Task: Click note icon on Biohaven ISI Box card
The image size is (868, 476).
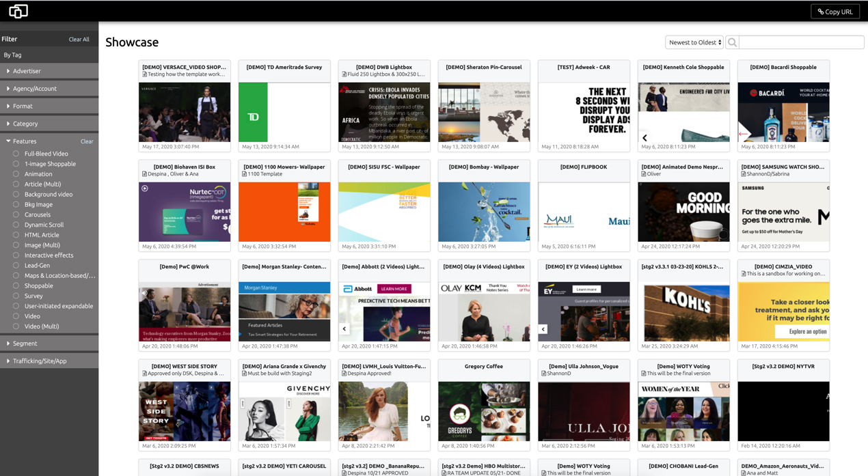Action: pos(144,174)
